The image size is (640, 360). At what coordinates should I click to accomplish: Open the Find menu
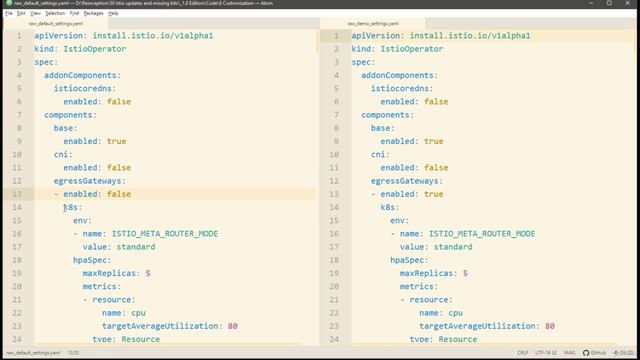pyautogui.click(x=74, y=13)
